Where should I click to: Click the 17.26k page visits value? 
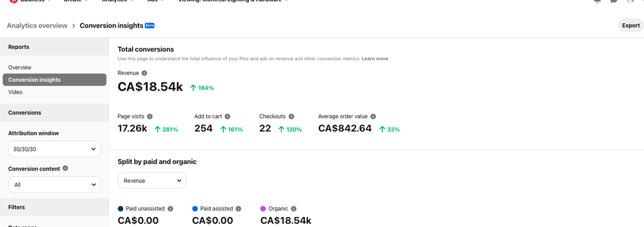132,128
